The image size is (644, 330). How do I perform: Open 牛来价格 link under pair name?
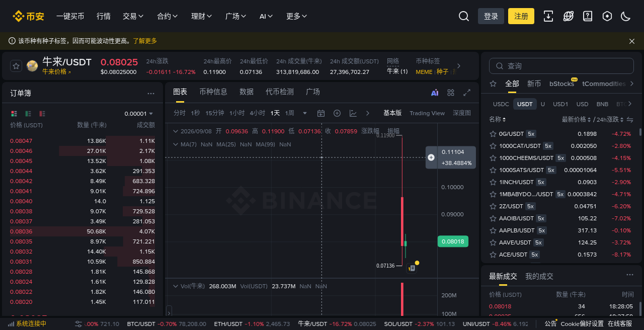pyautogui.click(x=56, y=72)
